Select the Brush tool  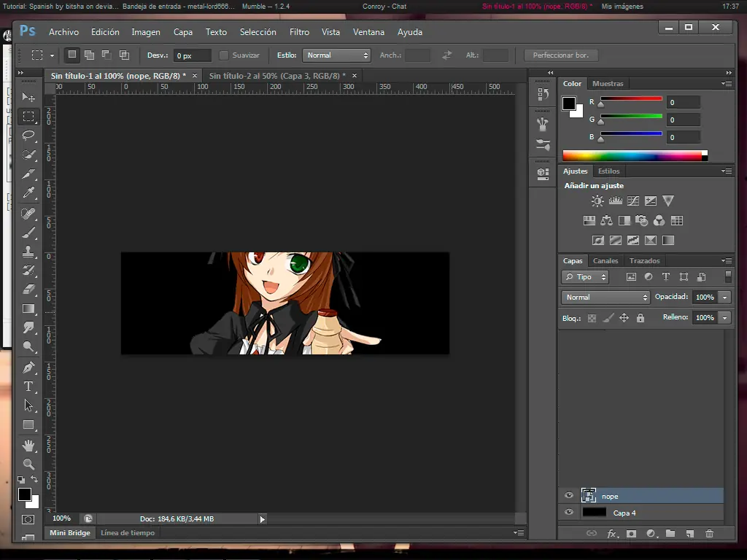28,233
